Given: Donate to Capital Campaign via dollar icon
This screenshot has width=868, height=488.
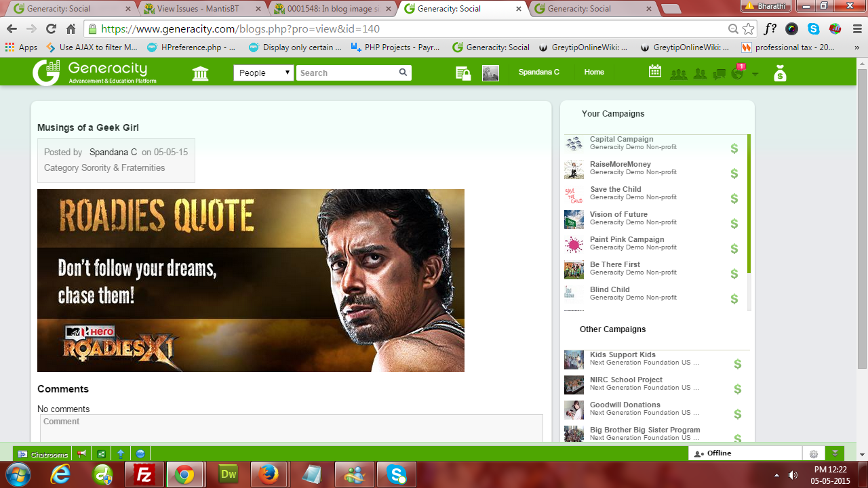Looking at the screenshot, I should [x=734, y=148].
